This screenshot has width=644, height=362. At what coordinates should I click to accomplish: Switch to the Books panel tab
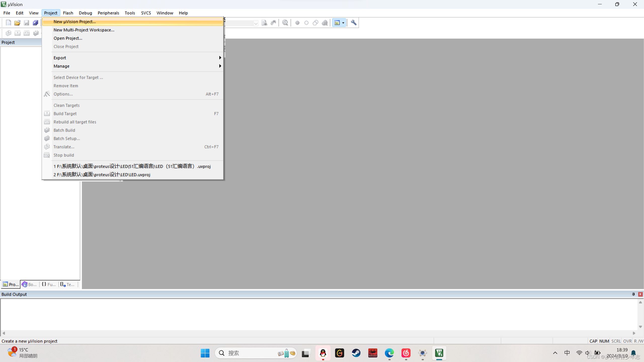pyautogui.click(x=29, y=284)
